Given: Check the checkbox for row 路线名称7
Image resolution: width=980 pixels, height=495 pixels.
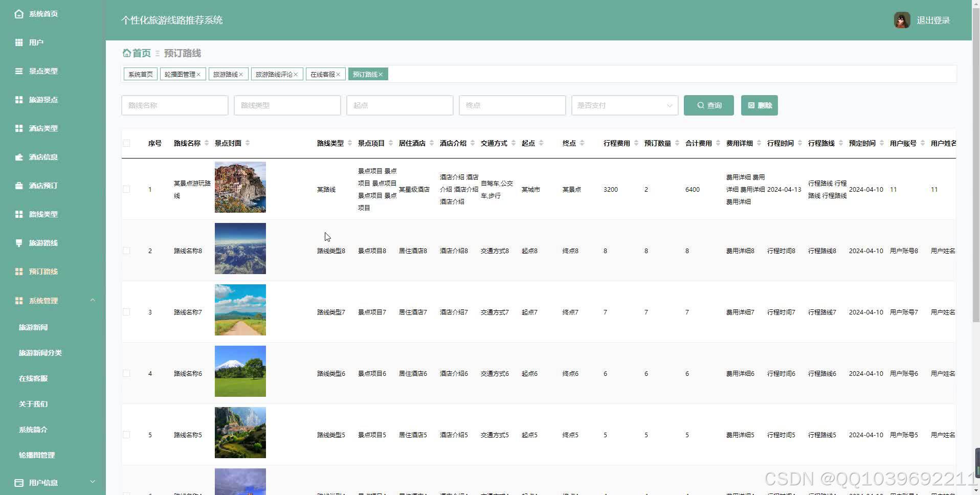Looking at the screenshot, I should pyautogui.click(x=126, y=312).
